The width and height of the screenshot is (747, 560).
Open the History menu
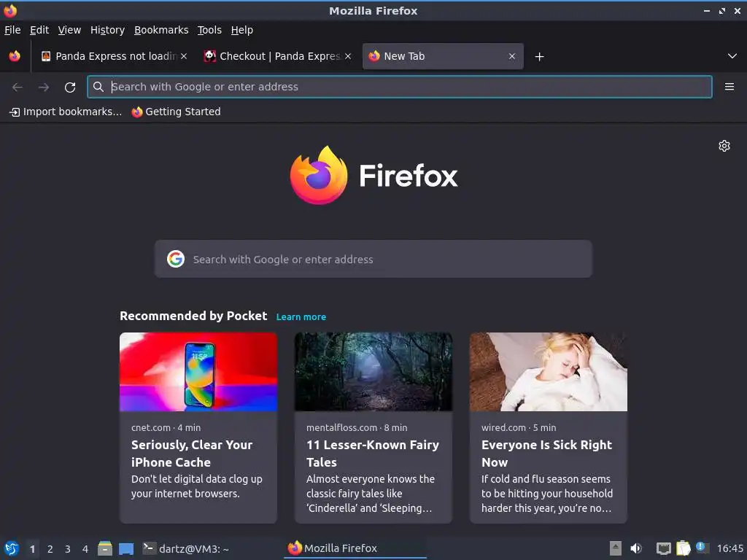click(107, 30)
